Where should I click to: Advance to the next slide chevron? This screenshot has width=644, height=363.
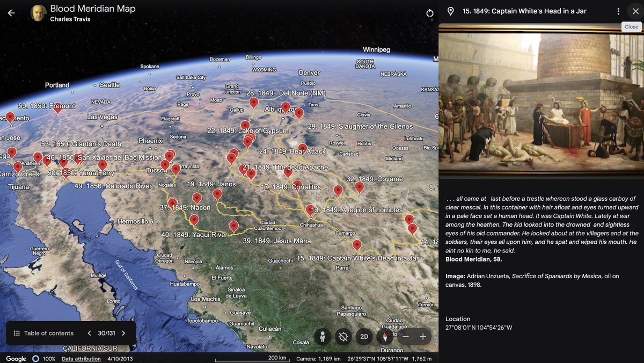point(123,333)
